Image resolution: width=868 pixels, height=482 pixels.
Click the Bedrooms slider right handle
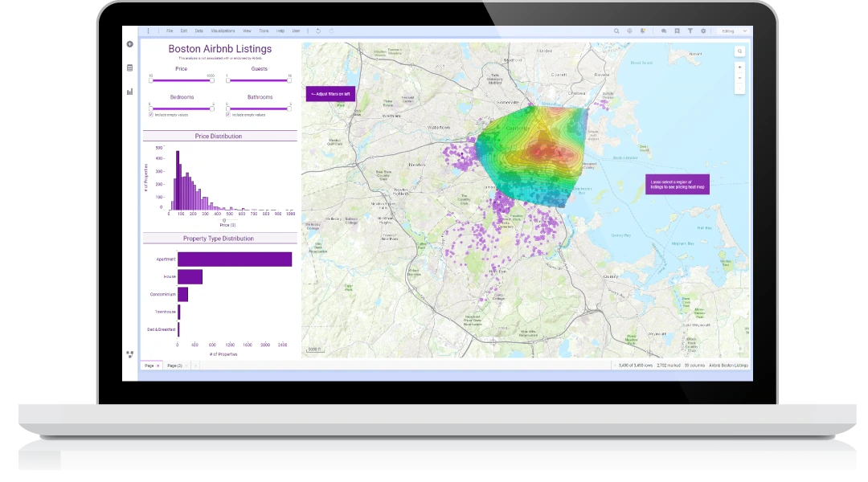point(212,109)
